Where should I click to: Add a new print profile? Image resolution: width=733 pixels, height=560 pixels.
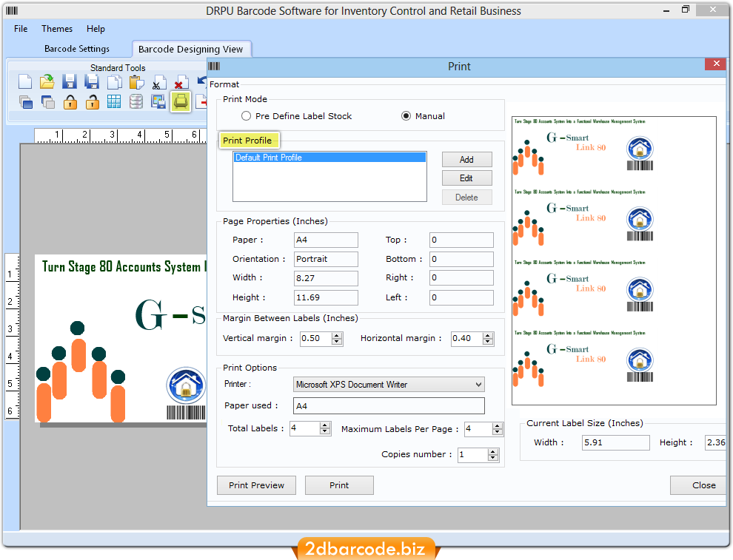[466, 159]
